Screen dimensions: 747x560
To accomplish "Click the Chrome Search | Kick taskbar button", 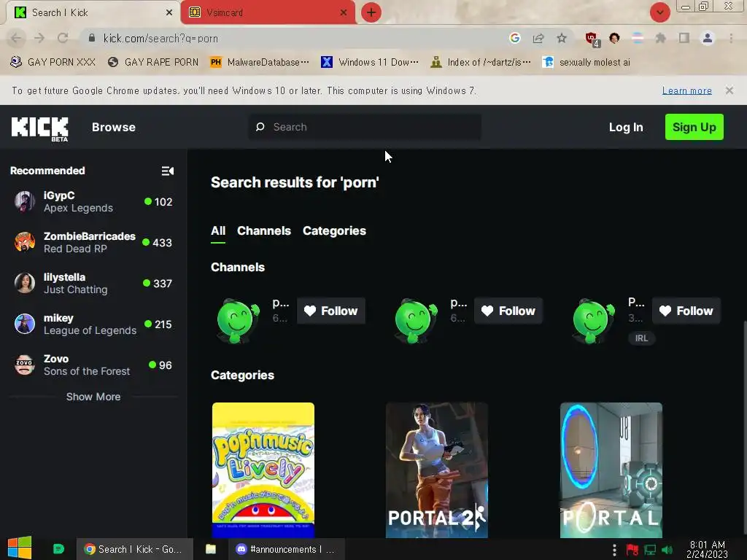I will [134, 549].
